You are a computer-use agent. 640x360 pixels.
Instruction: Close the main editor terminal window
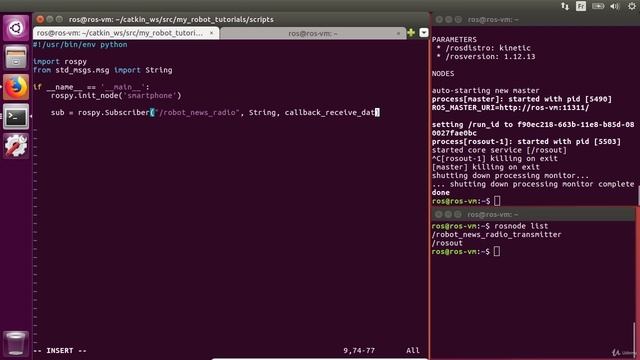click(40, 19)
